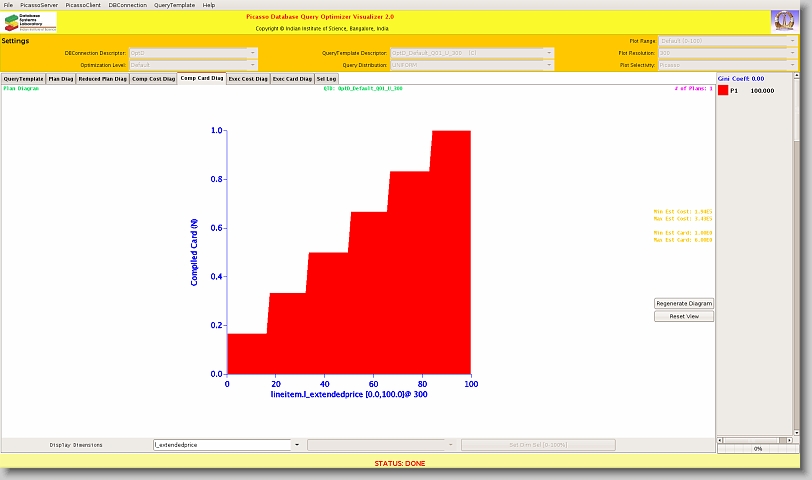
Task: Switch to the Comp Cost Diag tab
Action: tap(154, 78)
